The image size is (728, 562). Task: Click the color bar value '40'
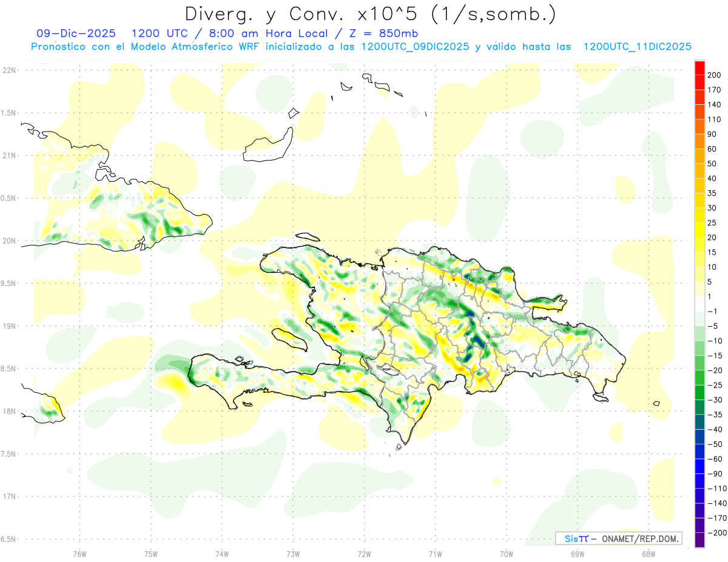[713, 179]
